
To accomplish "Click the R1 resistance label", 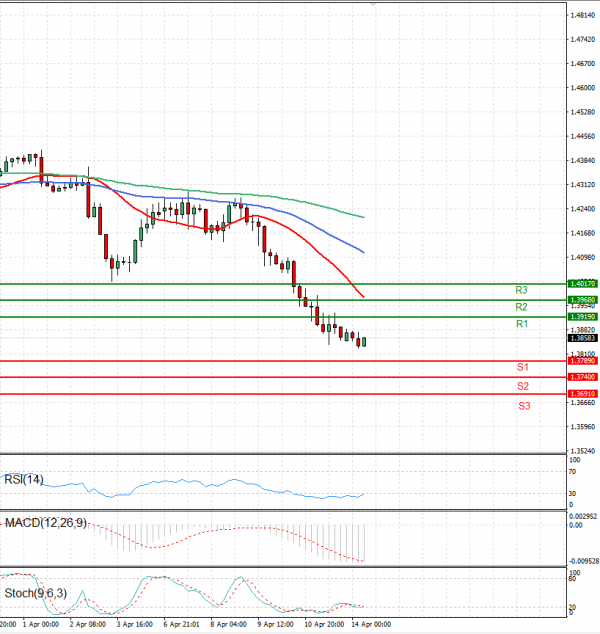I will tap(522, 323).
